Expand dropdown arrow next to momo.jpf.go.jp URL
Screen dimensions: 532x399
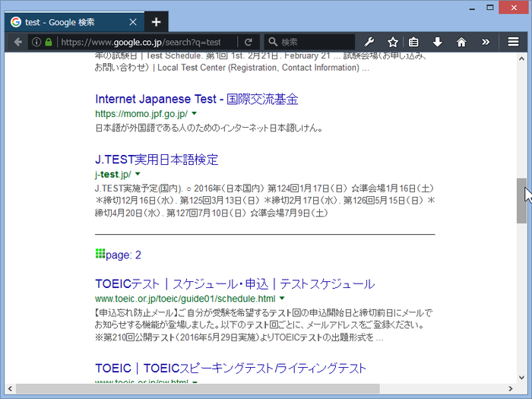point(195,113)
